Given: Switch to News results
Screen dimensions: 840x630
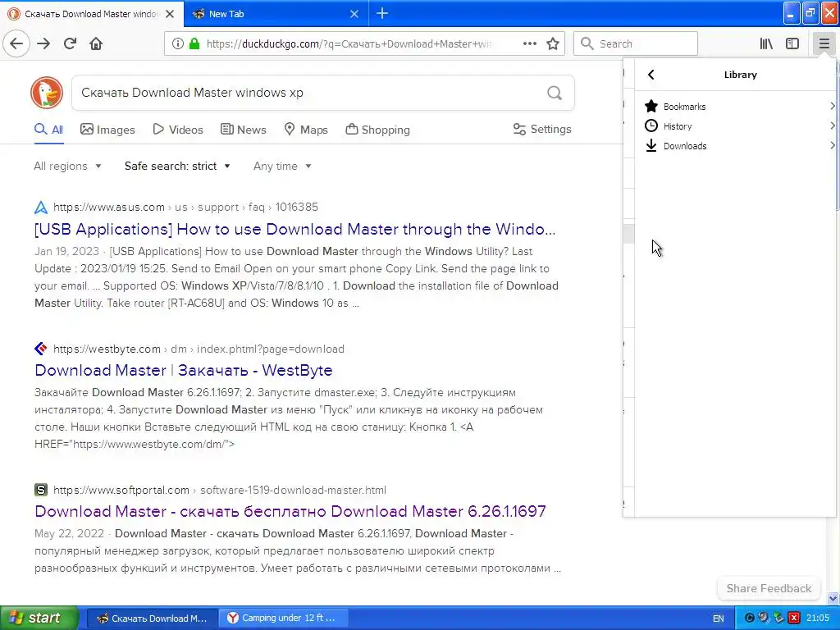Looking at the screenshot, I should 243,130.
